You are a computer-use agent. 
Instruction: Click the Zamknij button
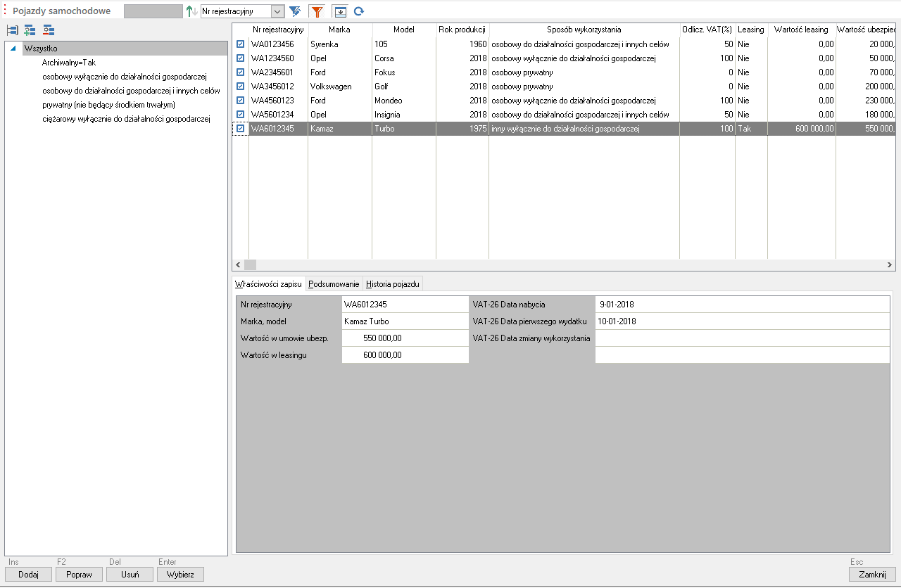coord(872,574)
